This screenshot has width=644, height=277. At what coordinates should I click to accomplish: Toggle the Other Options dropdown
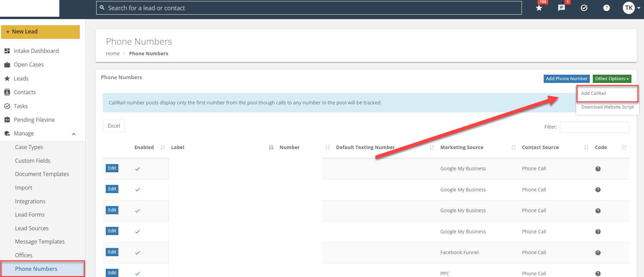point(612,79)
